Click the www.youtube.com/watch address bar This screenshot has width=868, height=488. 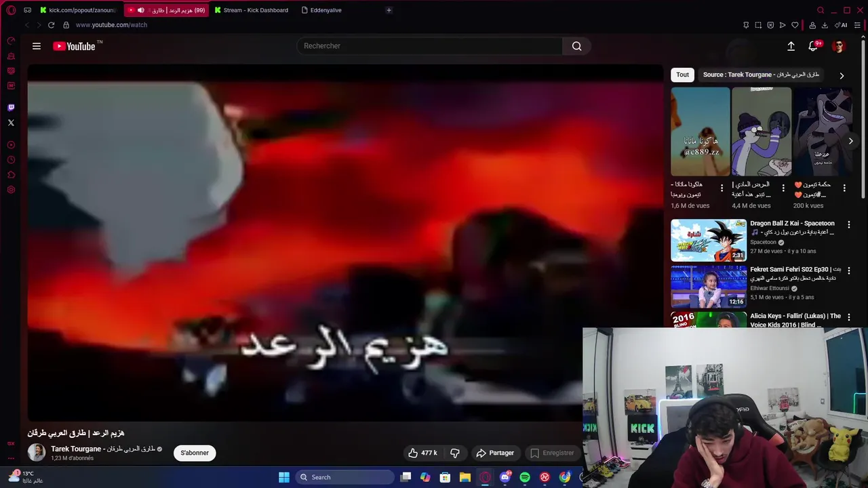[111, 25]
